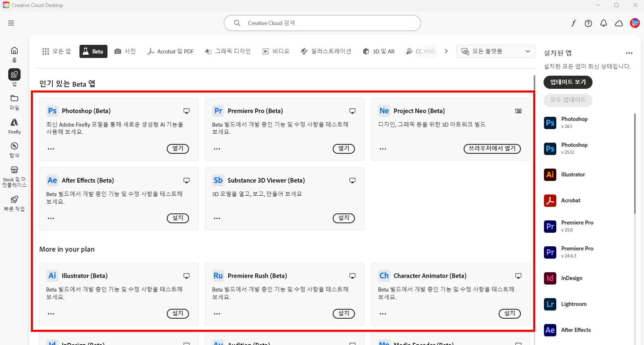
Task: Open Stock and Marketplace in sidebar
Action: coord(14,177)
